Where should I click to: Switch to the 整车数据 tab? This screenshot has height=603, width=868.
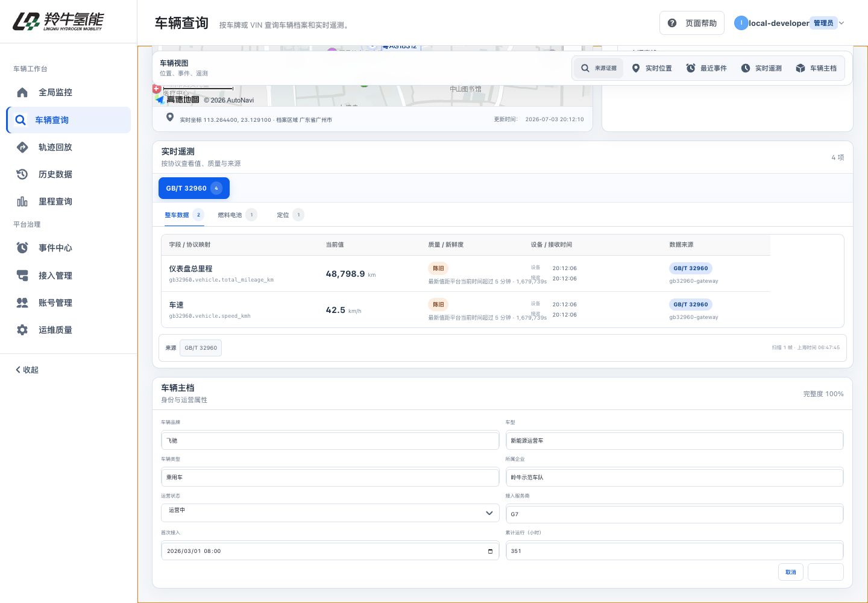184,215
